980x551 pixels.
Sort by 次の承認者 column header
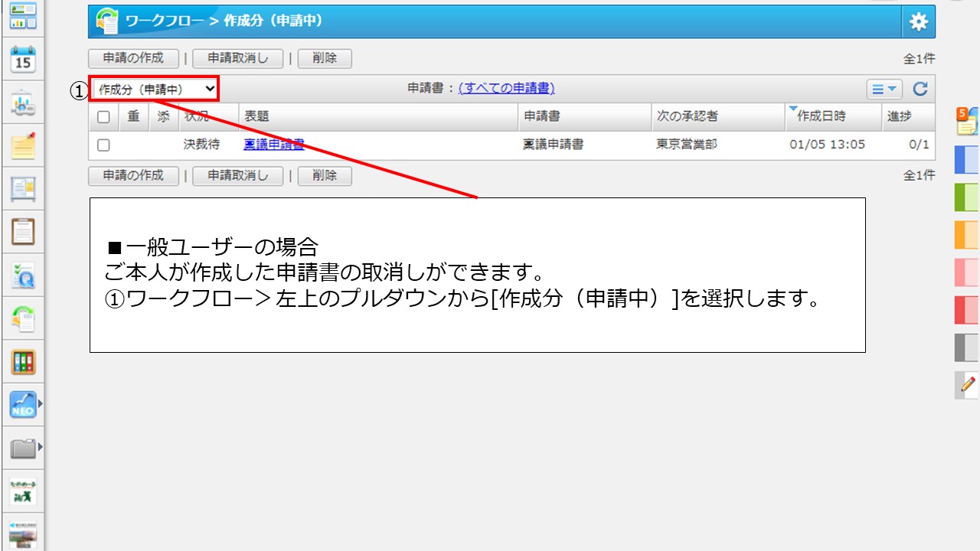point(688,116)
